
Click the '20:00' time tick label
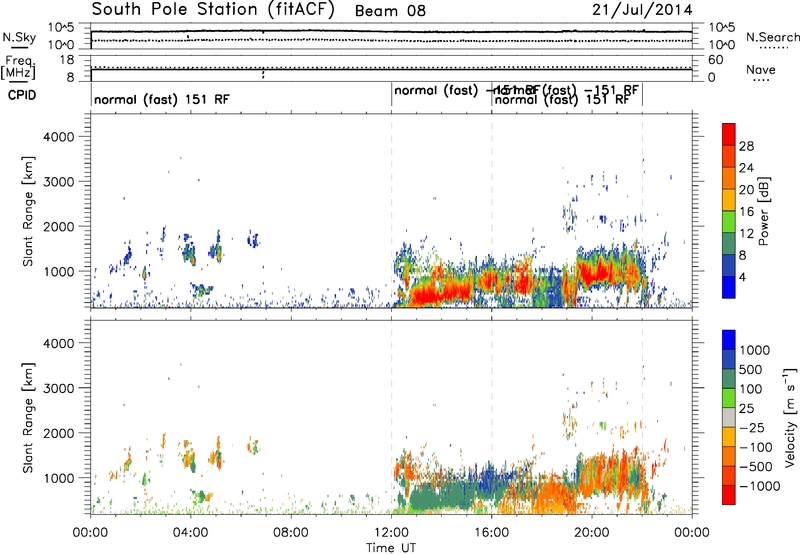[x=591, y=533]
